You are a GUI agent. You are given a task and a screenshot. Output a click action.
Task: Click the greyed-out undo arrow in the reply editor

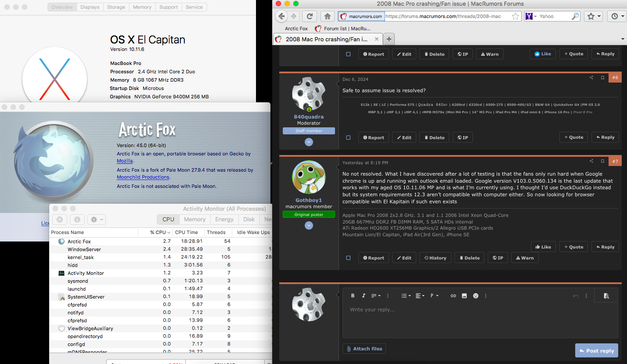coord(576,296)
